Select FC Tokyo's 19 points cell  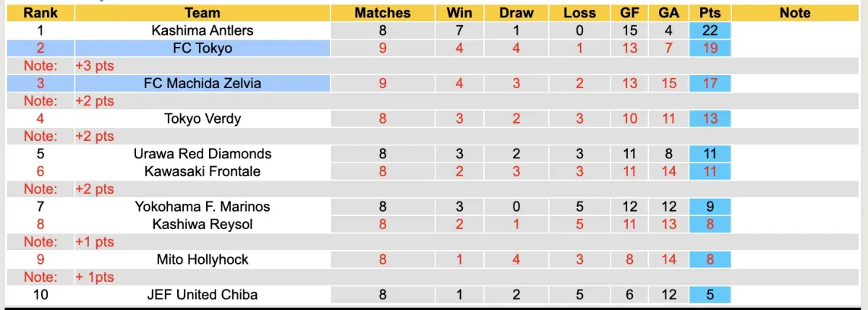tap(710, 48)
